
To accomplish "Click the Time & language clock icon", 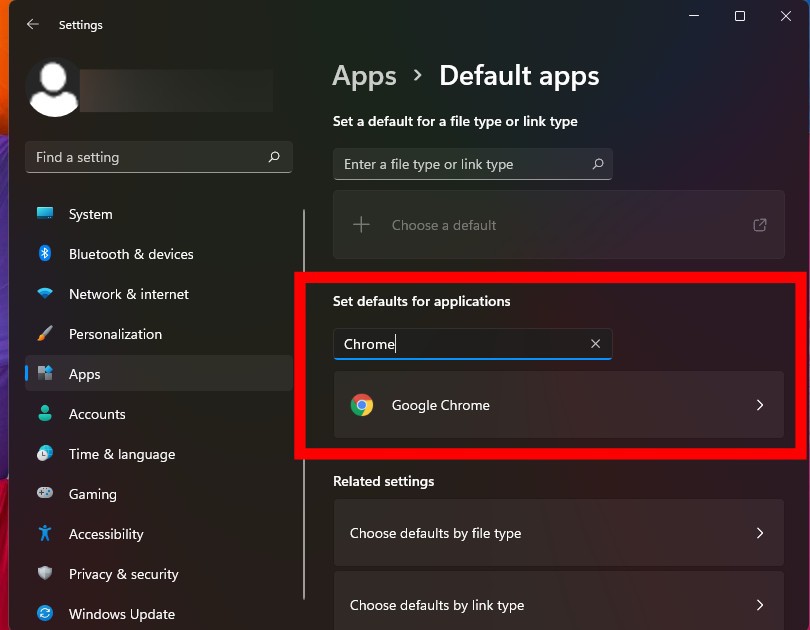I will coord(45,453).
